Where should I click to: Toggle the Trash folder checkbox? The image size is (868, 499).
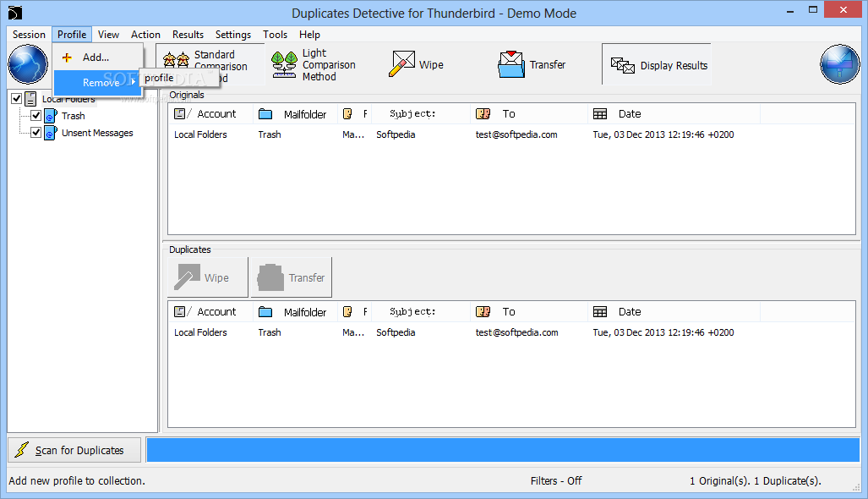[36, 116]
